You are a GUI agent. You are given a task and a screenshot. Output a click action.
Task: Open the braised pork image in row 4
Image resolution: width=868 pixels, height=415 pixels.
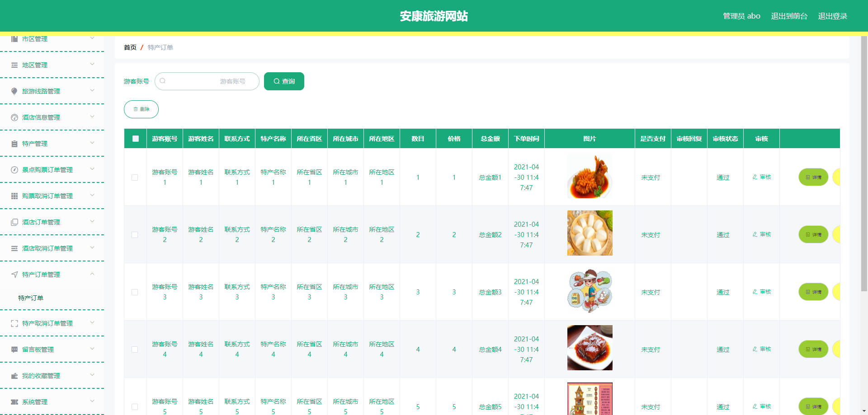click(590, 348)
